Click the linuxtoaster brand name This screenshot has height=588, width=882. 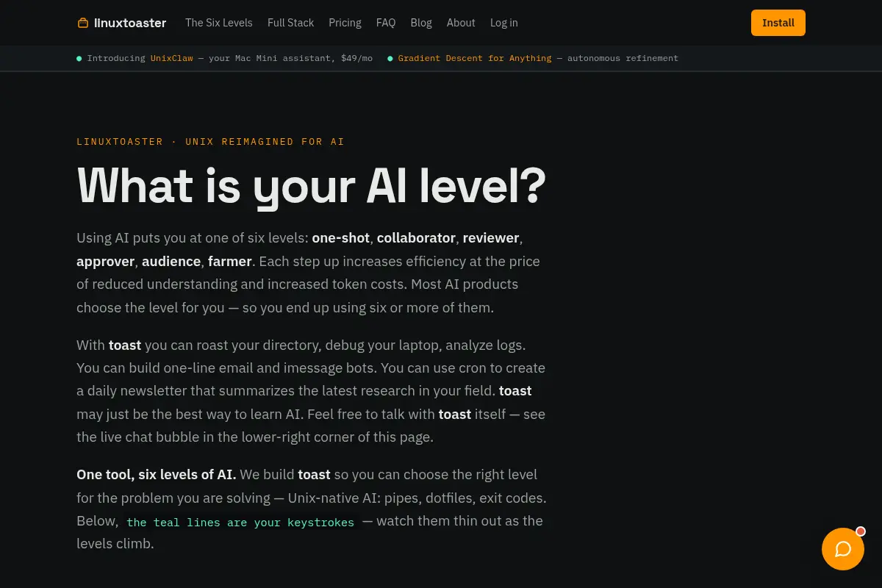point(130,23)
